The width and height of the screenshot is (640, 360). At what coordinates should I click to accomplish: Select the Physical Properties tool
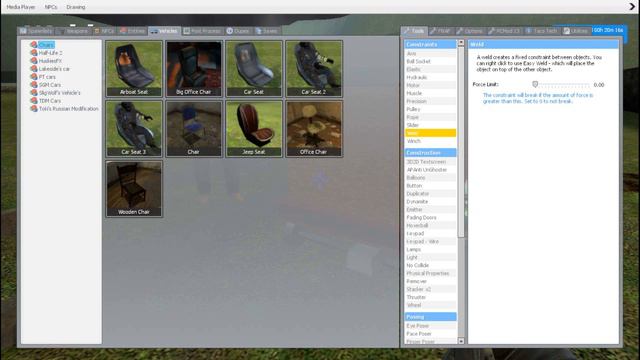431,273
